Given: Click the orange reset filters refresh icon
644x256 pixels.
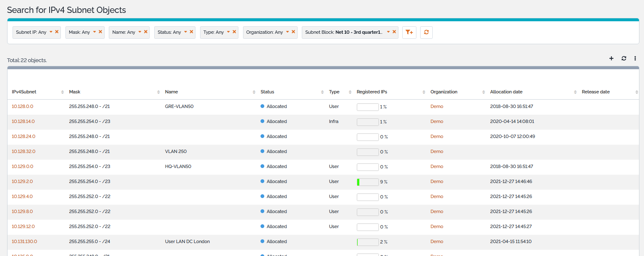Looking at the screenshot, I should (x=426, y=32).
